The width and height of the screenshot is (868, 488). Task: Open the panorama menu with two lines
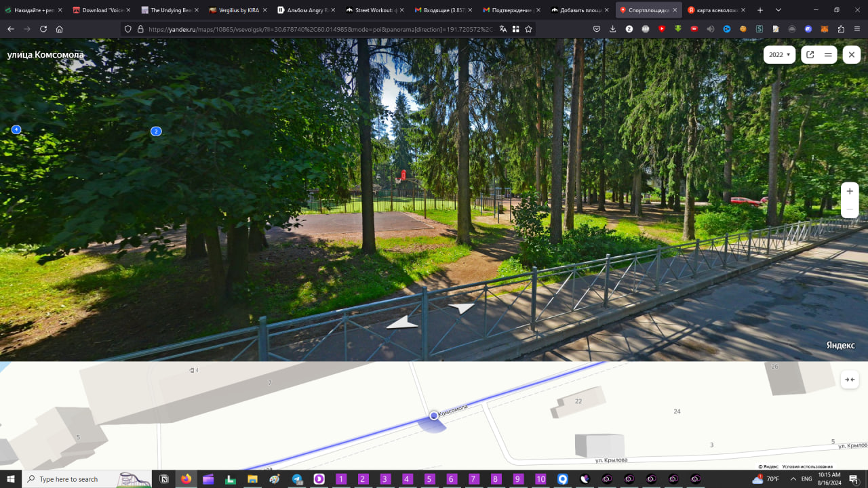[828, 55]
